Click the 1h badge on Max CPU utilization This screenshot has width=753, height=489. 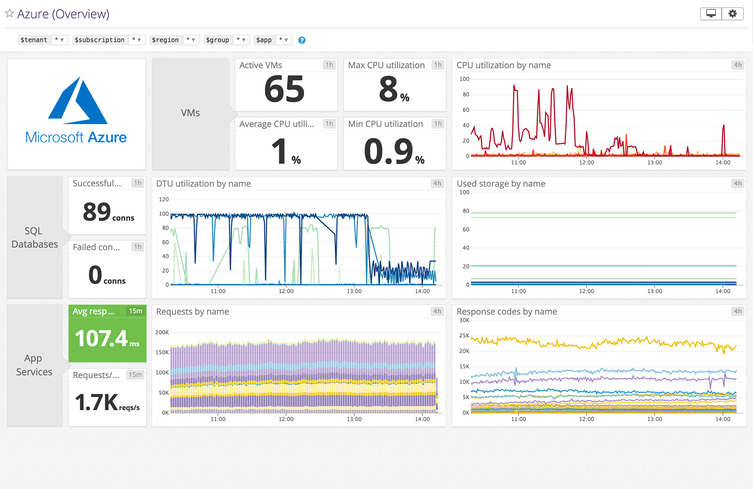click(437, 65)
